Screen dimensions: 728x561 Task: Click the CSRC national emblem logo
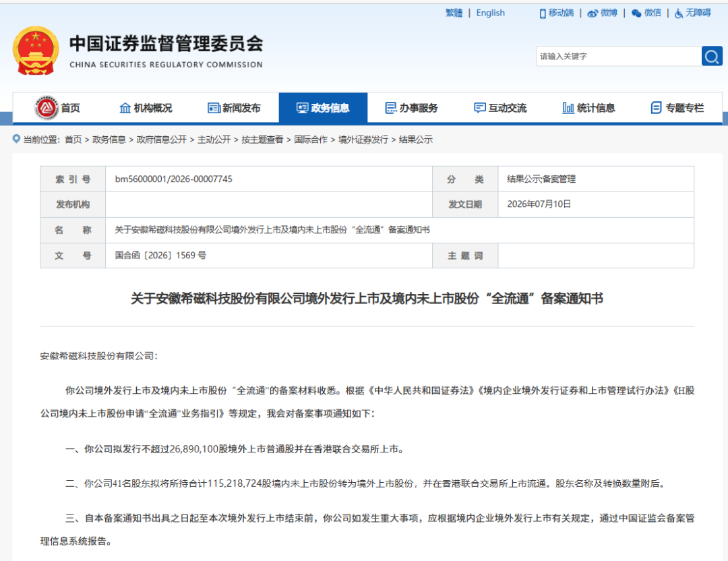coord(36,51)
